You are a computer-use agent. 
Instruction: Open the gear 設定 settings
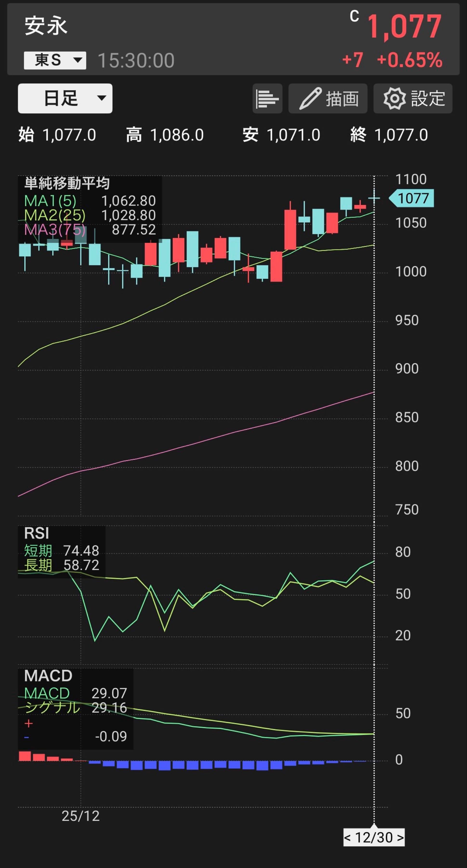(x=413, y=98)
